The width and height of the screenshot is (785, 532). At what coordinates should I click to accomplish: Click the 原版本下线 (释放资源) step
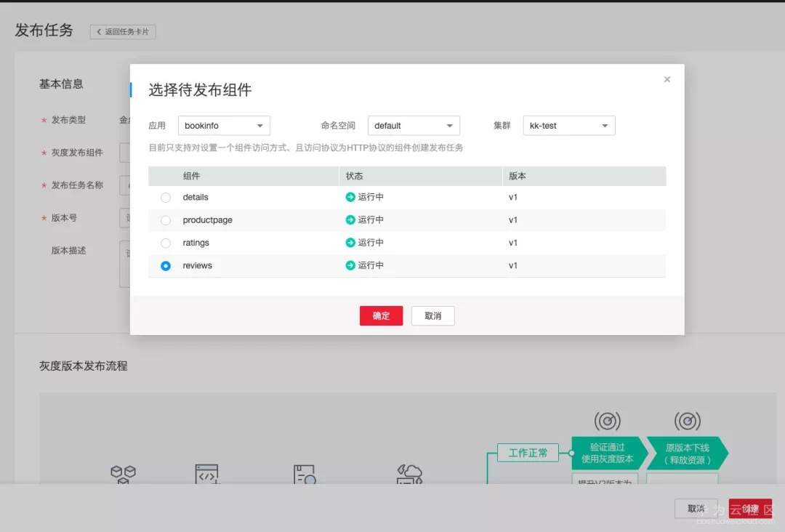click(x=688, y=453)
